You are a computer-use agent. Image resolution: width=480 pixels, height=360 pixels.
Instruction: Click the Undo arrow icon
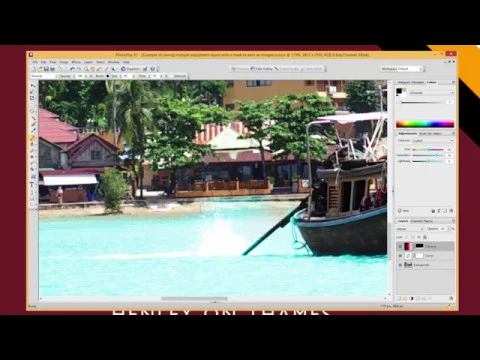72,69
